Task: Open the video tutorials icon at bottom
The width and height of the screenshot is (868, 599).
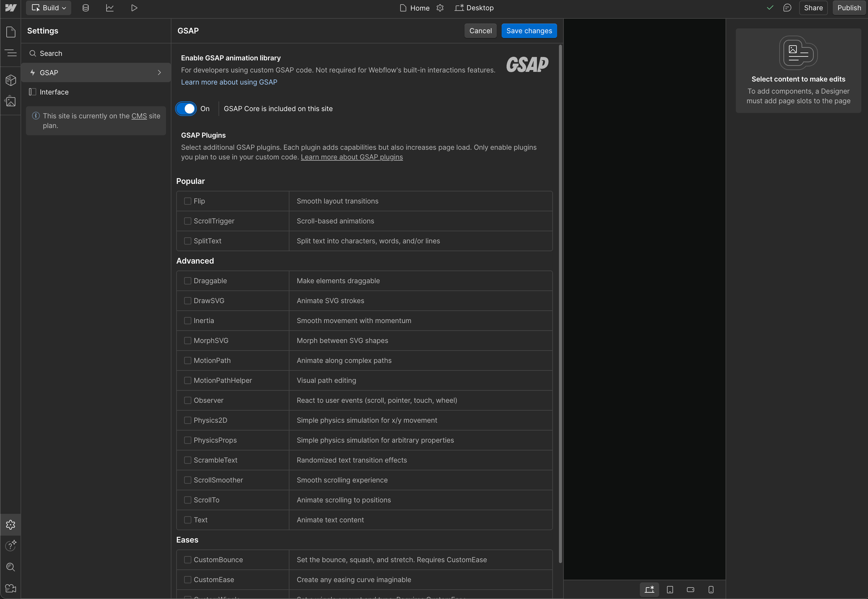Action: click(11, 588)
